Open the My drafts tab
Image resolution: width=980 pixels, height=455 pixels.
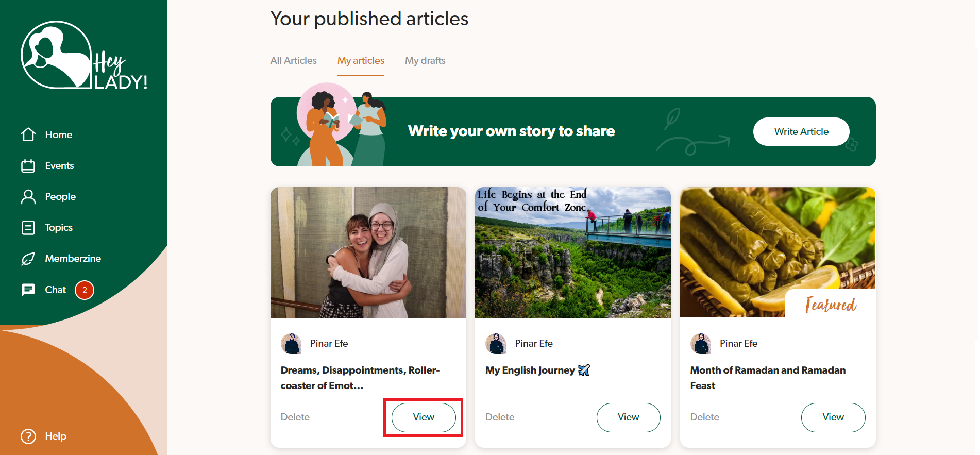[x=425, y=60]
